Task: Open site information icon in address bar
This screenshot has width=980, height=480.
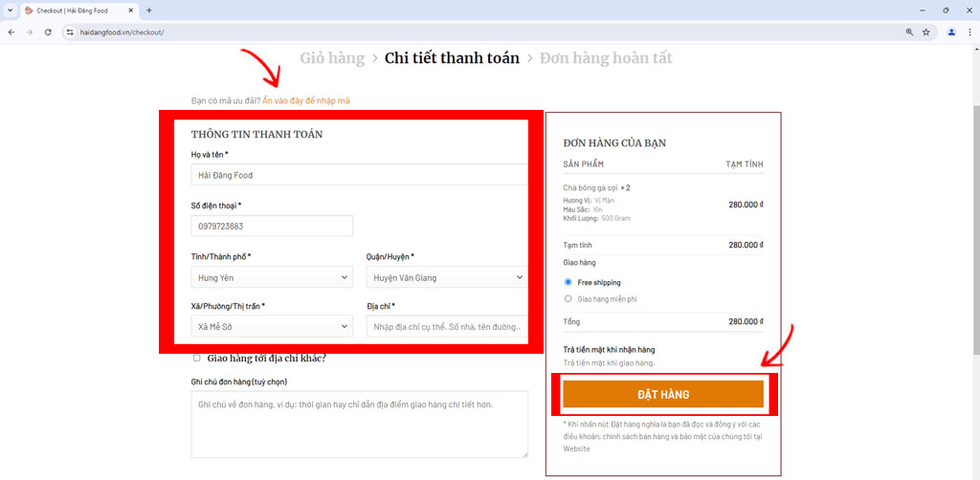Action: (x=70, y=32)
